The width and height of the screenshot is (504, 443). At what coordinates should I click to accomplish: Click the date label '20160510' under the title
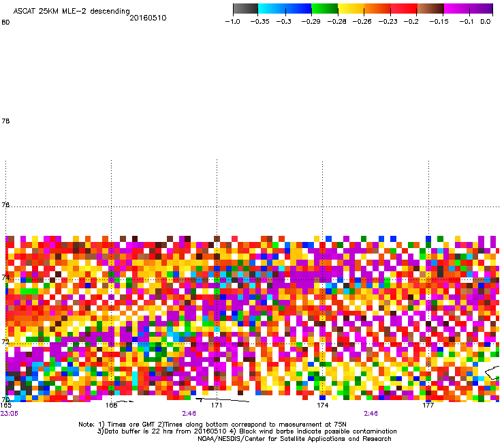148,18
